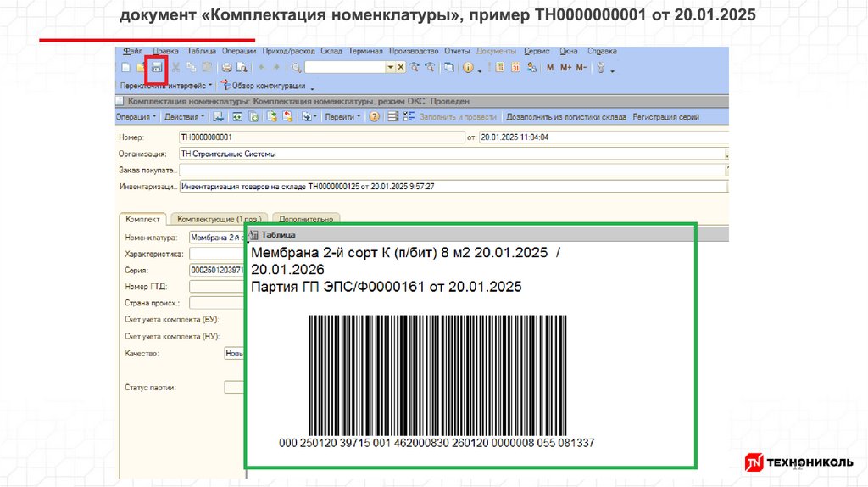Open the Calculator icon in toolbar
Image resolution: width=868 pixels, height=487 pixels.
(500, 68)
